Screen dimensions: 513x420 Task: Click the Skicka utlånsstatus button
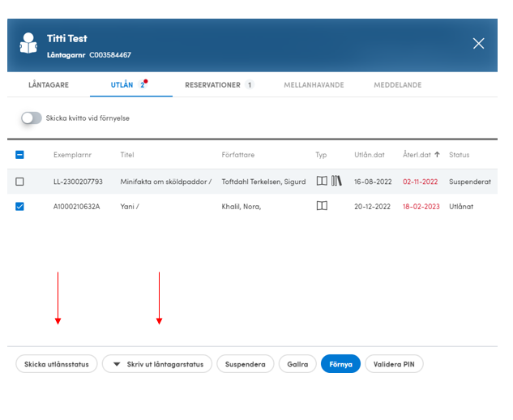(x=57, y=364)
